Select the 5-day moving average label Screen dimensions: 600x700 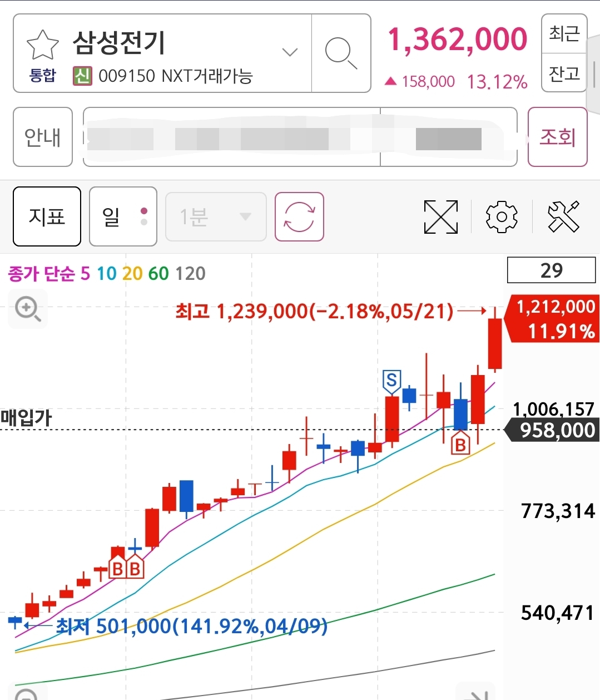85,273
